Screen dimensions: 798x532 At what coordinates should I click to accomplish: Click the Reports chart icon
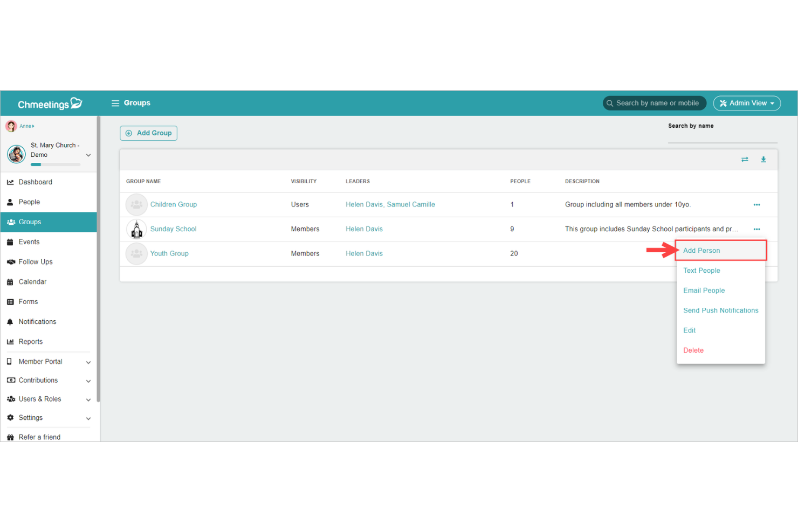(10, 341)
